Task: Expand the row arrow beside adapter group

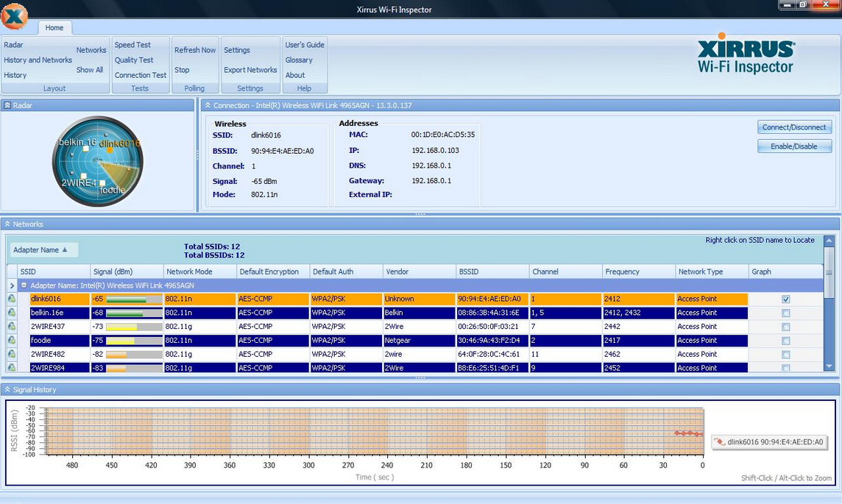Action: (x=12, y=285)
